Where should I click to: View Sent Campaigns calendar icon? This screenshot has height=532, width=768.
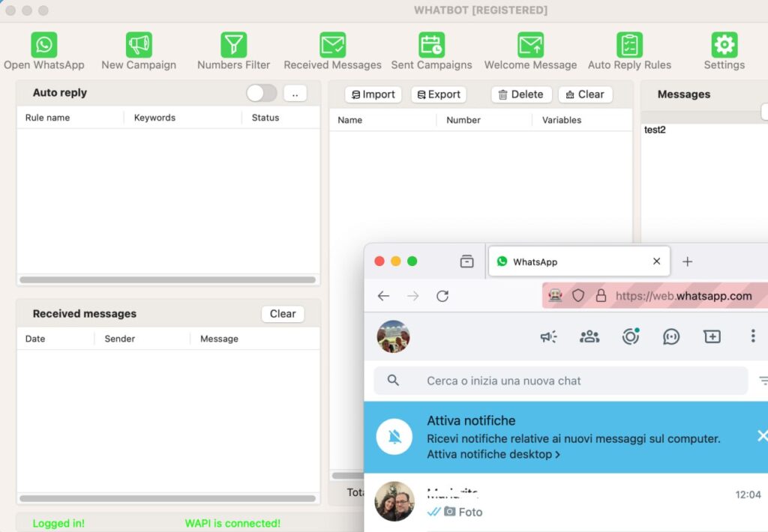(x=431, y=45)
